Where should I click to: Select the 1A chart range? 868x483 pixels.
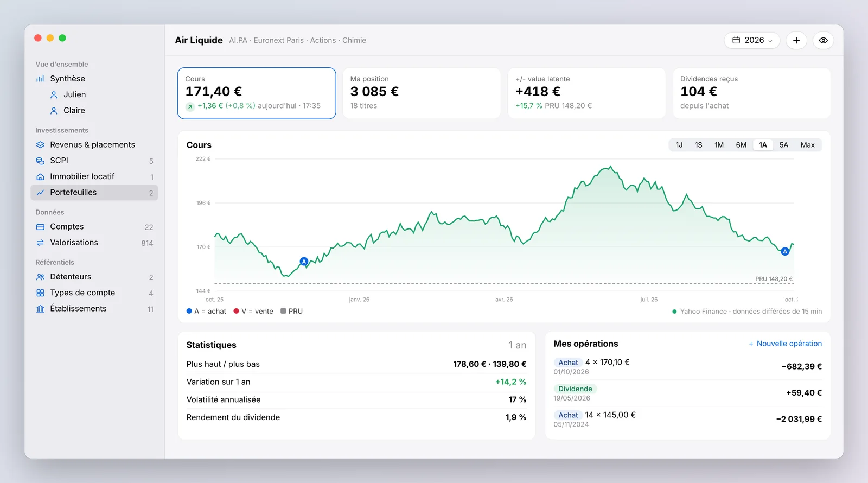pyautogui.click(x=763, y=145)
